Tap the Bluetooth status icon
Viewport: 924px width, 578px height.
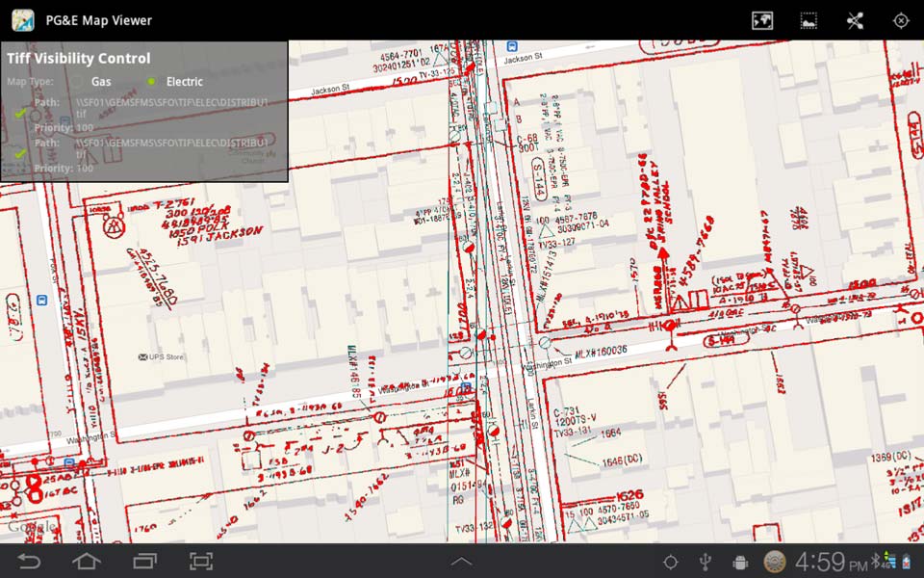pos(876,559)
